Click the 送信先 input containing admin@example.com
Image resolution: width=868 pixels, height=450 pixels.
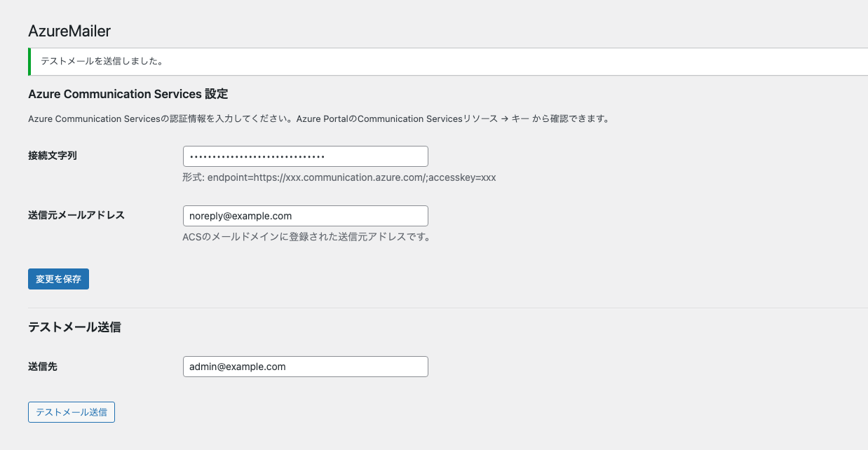coord(305,366)
